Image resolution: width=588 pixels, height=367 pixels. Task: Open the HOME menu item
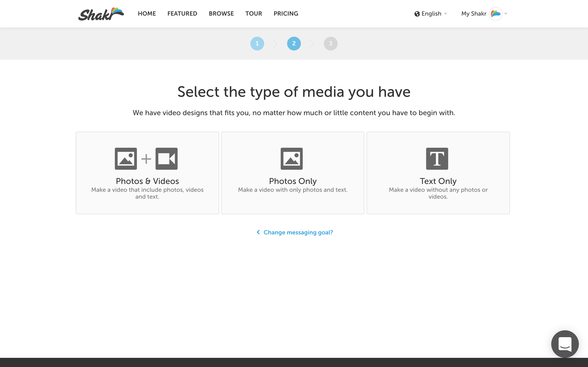click(147, 14)
